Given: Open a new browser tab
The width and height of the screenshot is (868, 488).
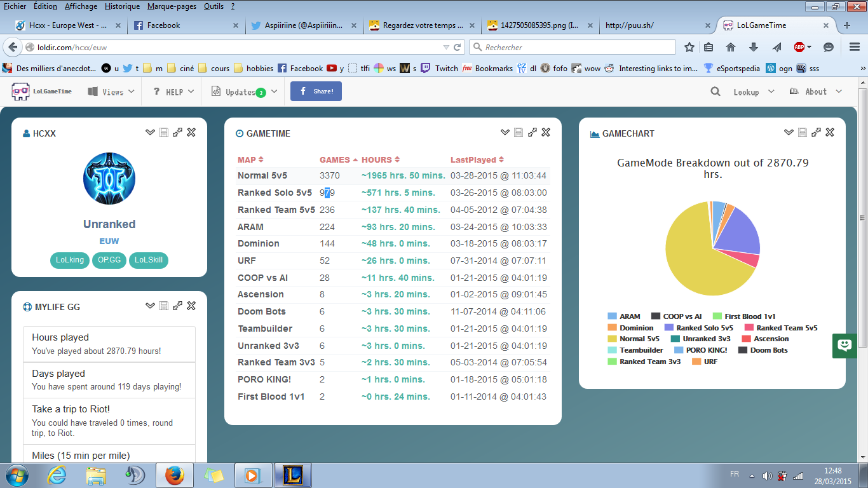Looking at the screenshot, I should pos(847,25).
